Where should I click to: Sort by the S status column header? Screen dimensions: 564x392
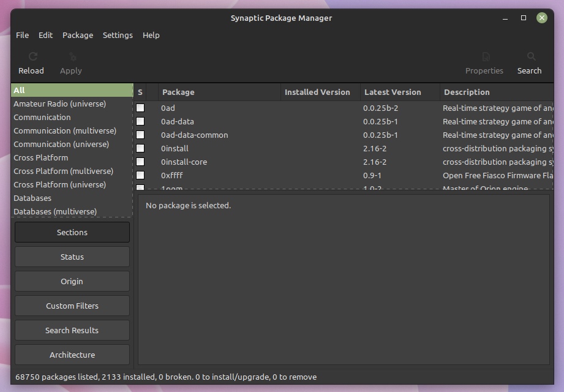tap(140, 92)
